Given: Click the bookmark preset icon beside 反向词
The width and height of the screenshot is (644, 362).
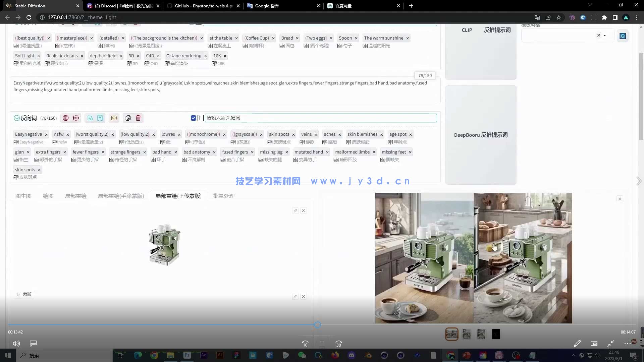Looking at the screenshot, I should click(x=100, y=118).
